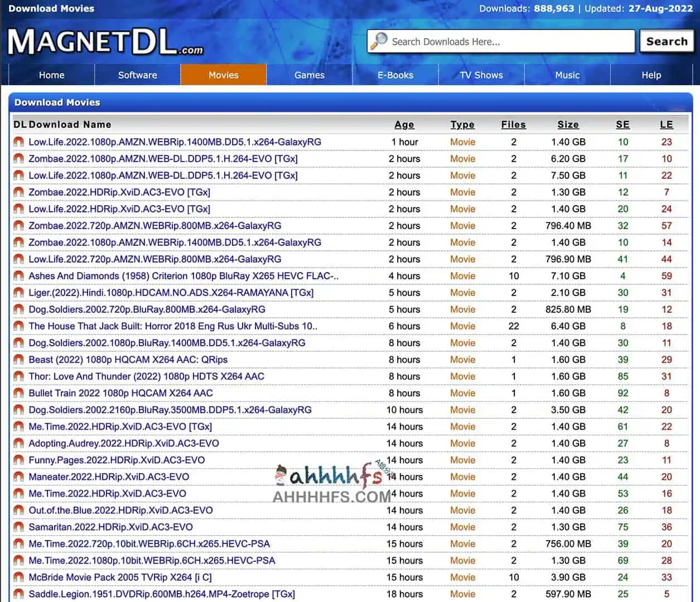Sort torrents by Size column header
700x602 pixels.
tap(568, 125)
